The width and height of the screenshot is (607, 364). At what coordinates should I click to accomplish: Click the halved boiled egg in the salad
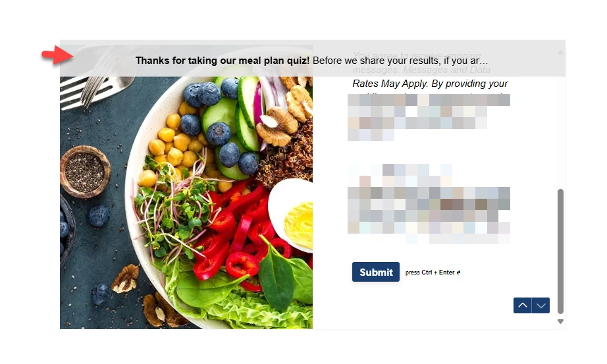tap(291, 215)
